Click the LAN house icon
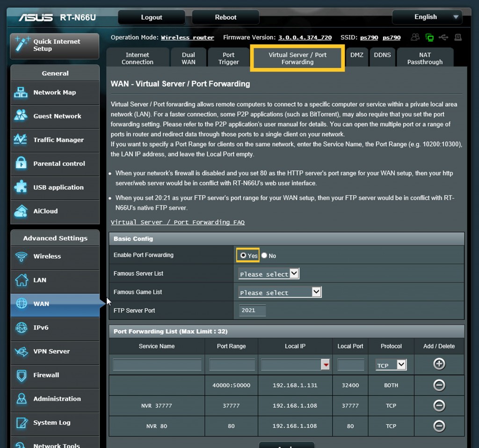 pos(22,280)
